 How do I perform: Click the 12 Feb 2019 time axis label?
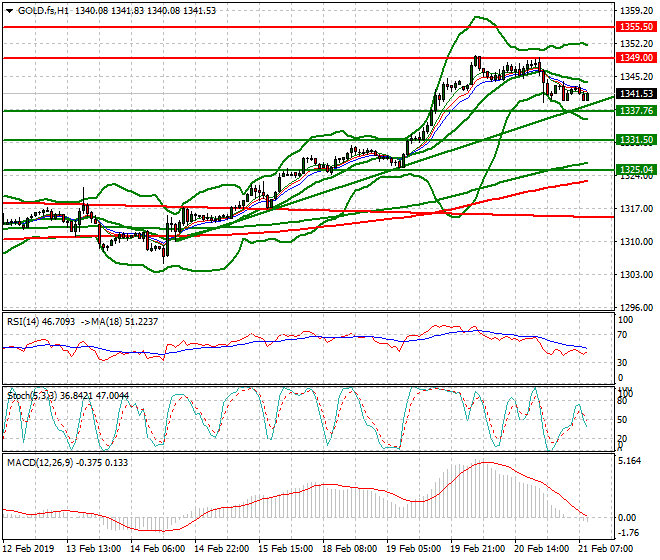click(x=28, y=549)
